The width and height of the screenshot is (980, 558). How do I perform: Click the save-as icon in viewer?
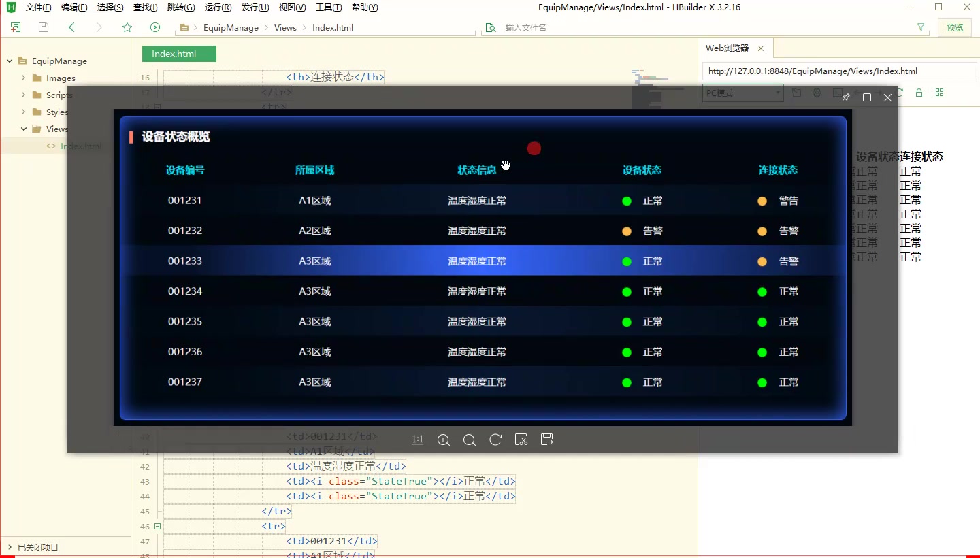(x=547, y=440)
